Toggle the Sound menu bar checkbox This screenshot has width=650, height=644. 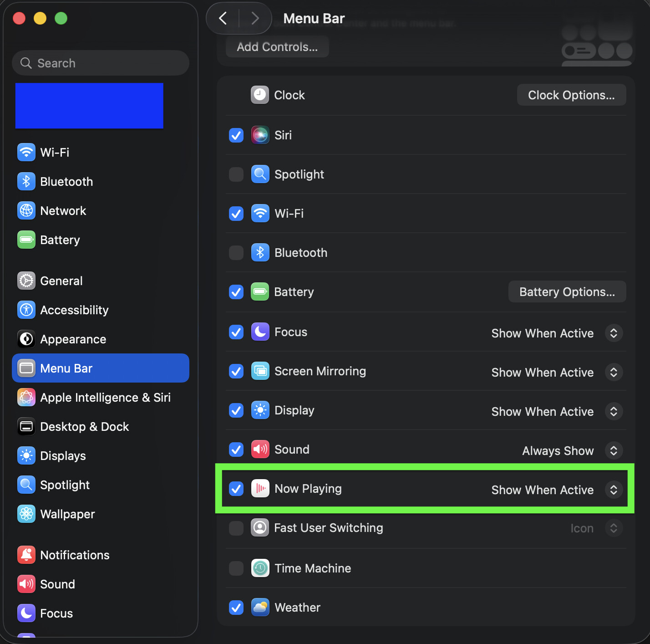(x=236, y=450)
